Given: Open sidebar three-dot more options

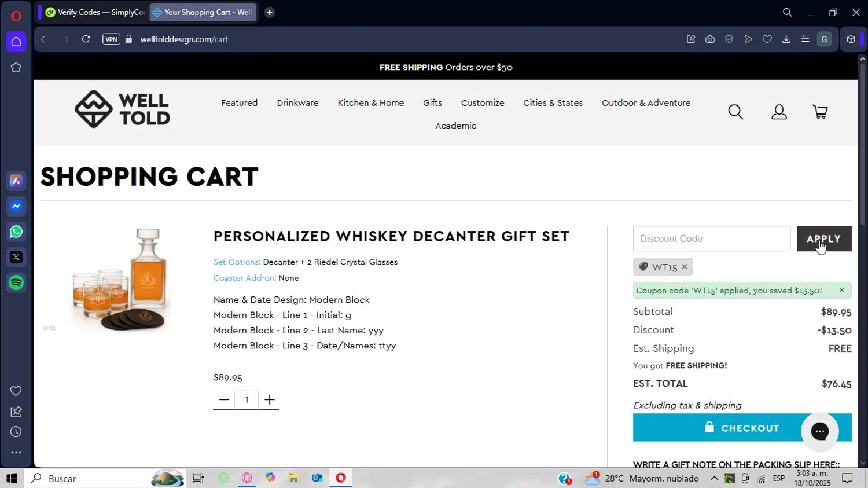Looking at the screenshot, I should coord(16,452).
